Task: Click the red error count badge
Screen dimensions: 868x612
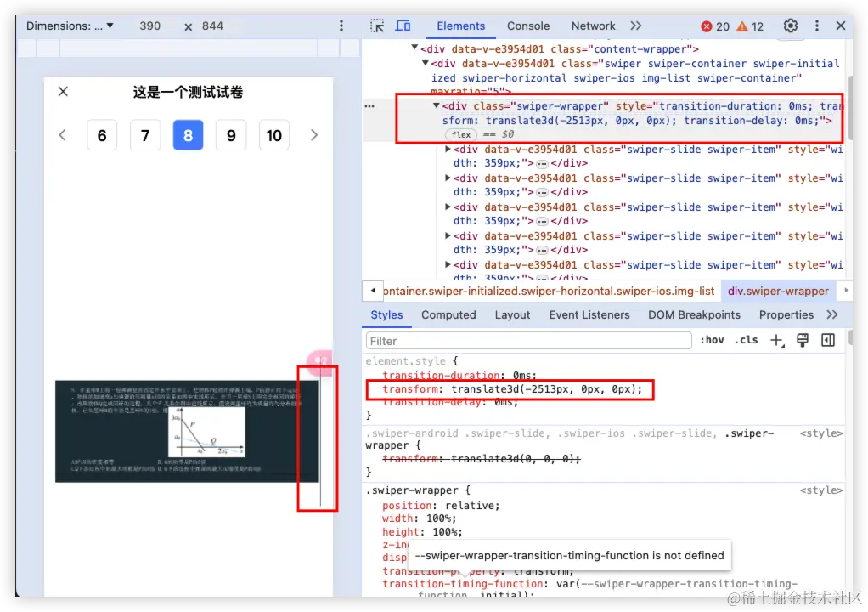Action: [714, 26]
